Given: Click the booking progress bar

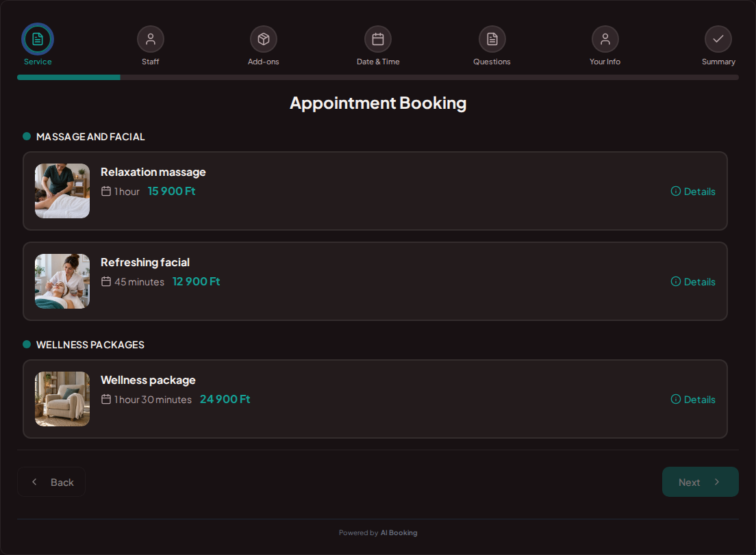Looking at the screenshot, I should coord(378,77).
